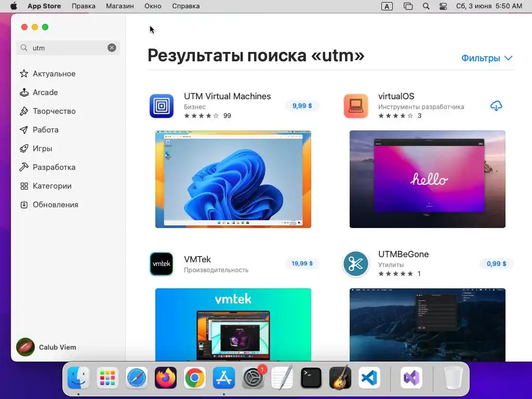Click App Store icon in the Dock

(x=224, y=378)
